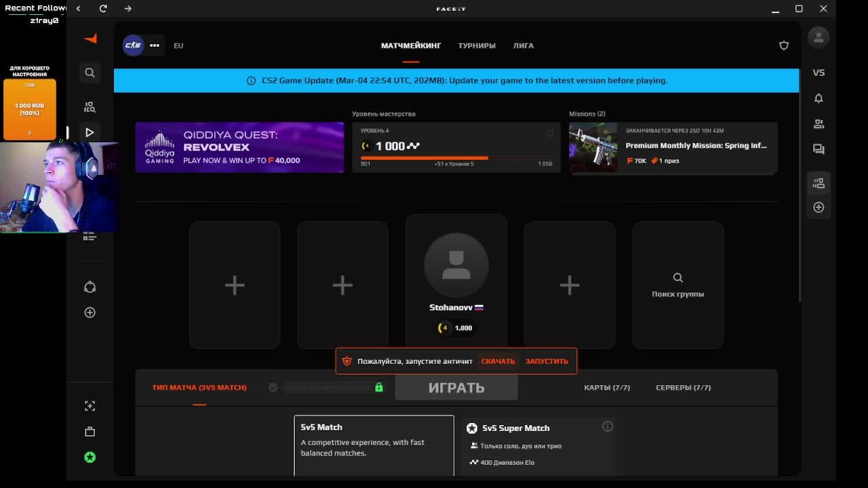Select the play triangle sidebar icon
The height and width of the screenshot is (488, 868).
pyautogui.click(x=90, y=132)
